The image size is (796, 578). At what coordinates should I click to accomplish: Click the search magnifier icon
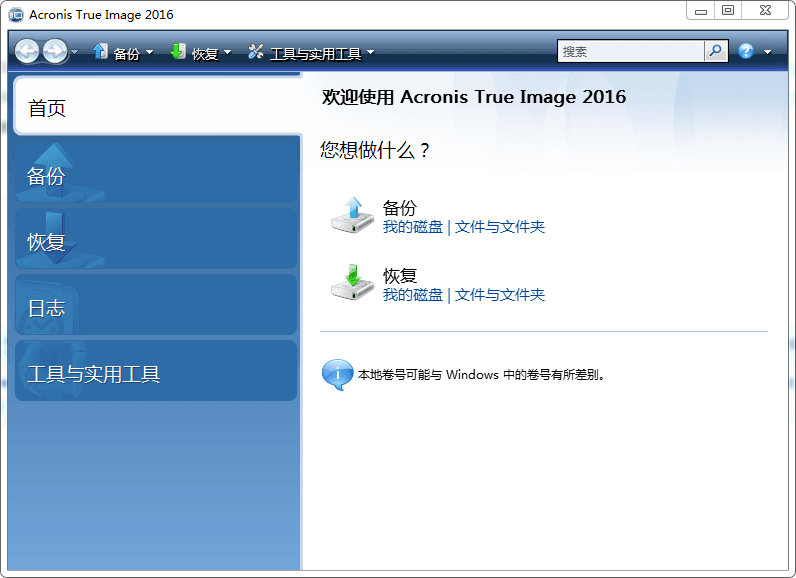716,51
